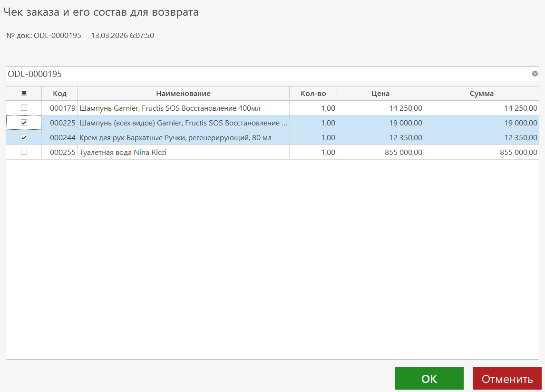Click into the order number search field
The width and height of the screenshot is (545, 392).
pyautogui.click(x=266, y=74)
